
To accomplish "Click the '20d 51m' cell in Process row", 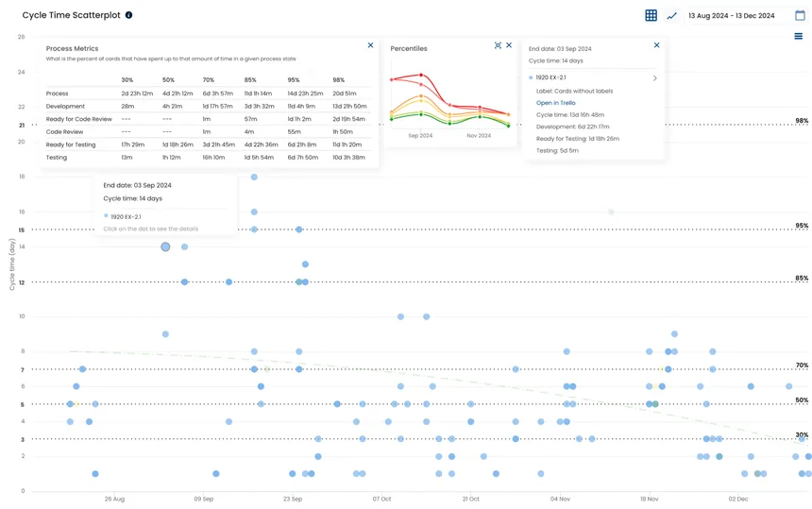I will 345,93.
